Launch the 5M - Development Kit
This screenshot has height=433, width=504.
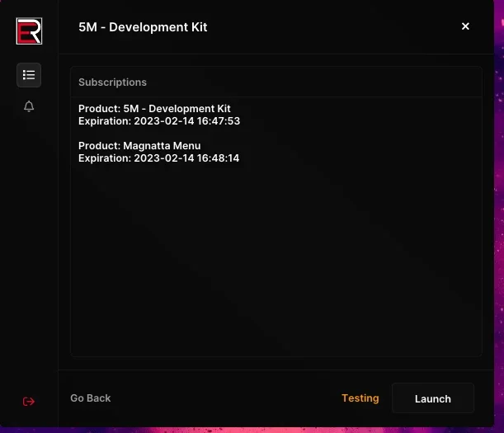click(x=432, y=398)
